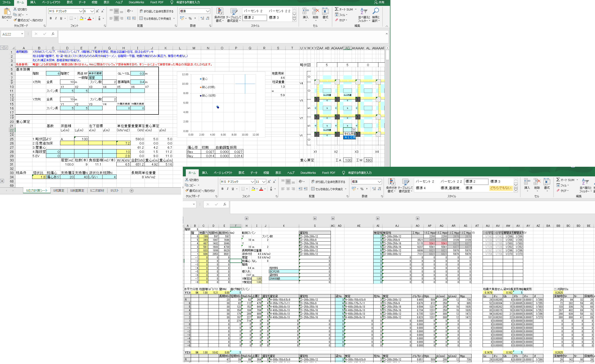Open Find and Select magnifier icon
Screen dimensions: 595x364
point(375,11)
